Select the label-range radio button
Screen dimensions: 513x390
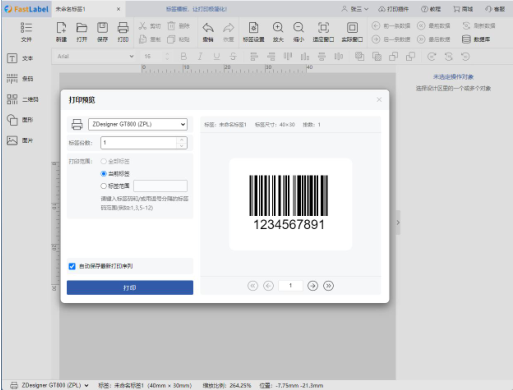(x=104, y=186)
